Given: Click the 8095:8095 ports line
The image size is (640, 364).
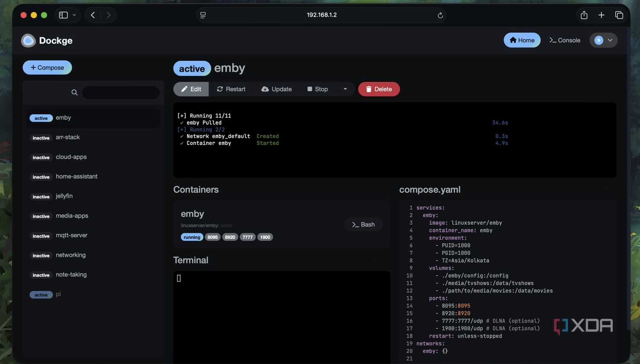Looking at the screenshot, I should (453, 306).
